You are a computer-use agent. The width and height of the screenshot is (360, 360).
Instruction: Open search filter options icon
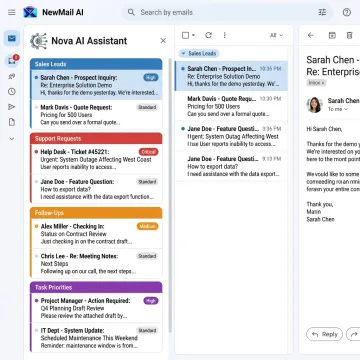tap(322, 12)
